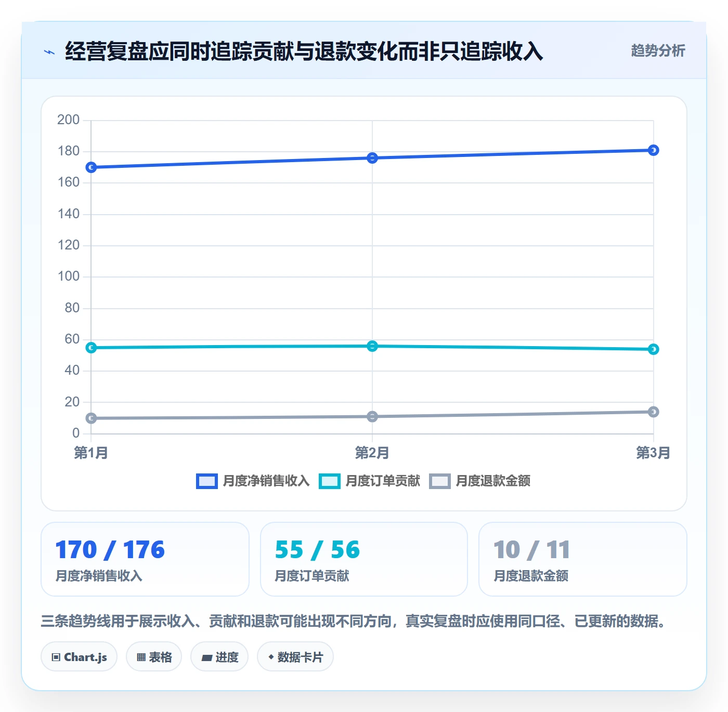Click the diamond icon in 数据卡片 chip
The width and height of the screenshot is (728, 712).
click(x=271, y=657)
